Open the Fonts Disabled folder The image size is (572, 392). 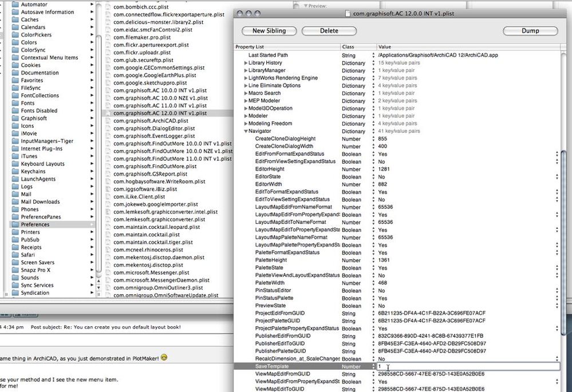pyautogui.click(x=39, y=110)
